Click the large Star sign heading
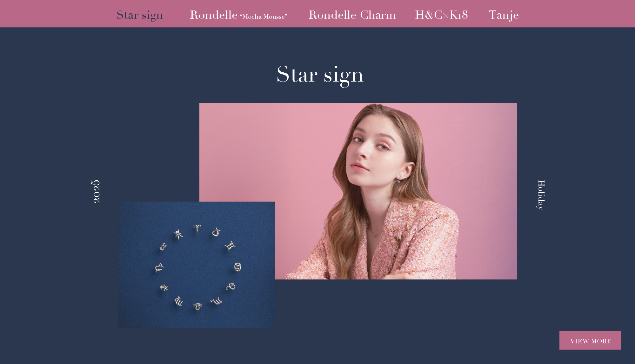This screenshot has height=364, width=635. click(x=320, y=75)
